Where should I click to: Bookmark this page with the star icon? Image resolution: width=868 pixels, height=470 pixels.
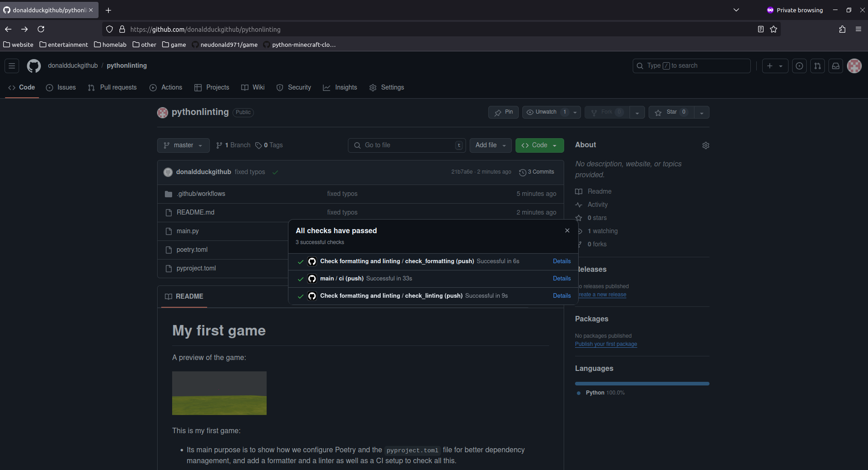click(774, 29)
